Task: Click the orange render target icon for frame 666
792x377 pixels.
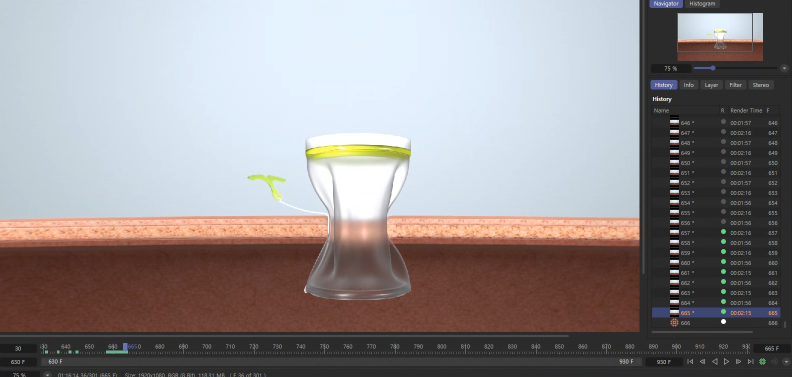Action: (674, 322)
